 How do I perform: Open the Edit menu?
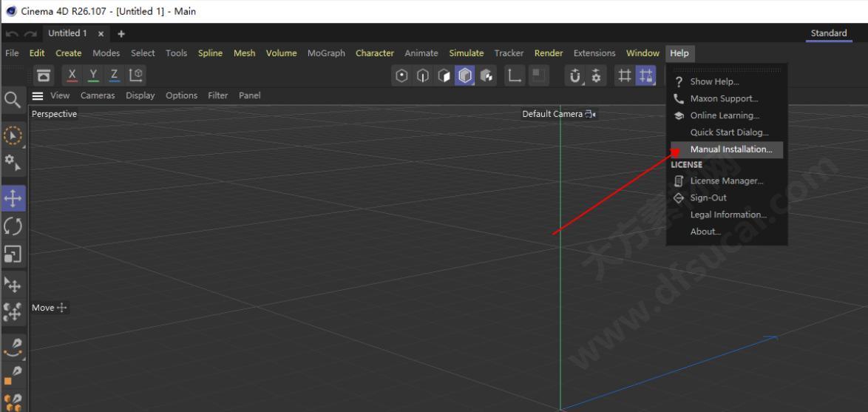point(37,53)
